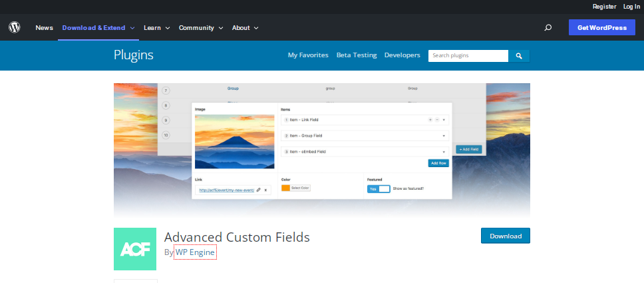644x283 pixels.
Task: Focus the Search plugins field
Action: tap(468, 56)
